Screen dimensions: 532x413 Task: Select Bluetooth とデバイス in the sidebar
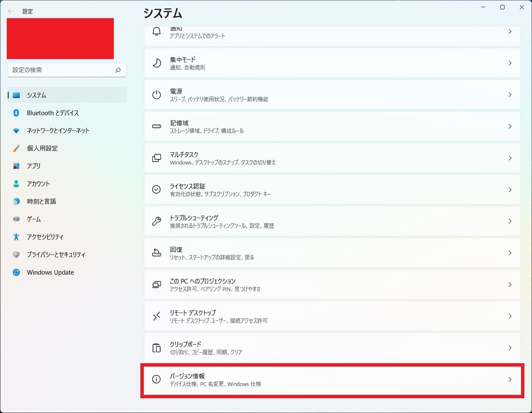pyautogui.click(x=67, y=113)
